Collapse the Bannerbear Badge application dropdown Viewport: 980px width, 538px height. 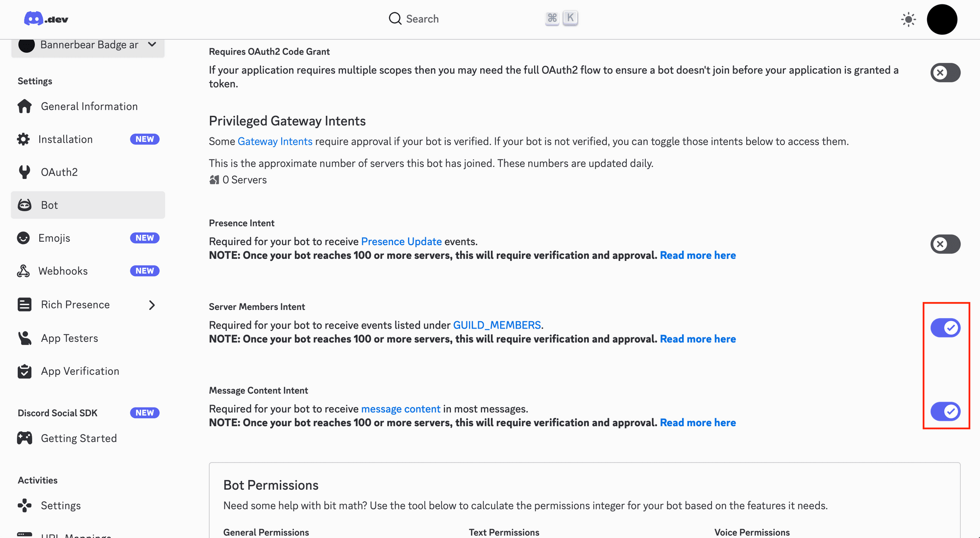pos(152,44)
